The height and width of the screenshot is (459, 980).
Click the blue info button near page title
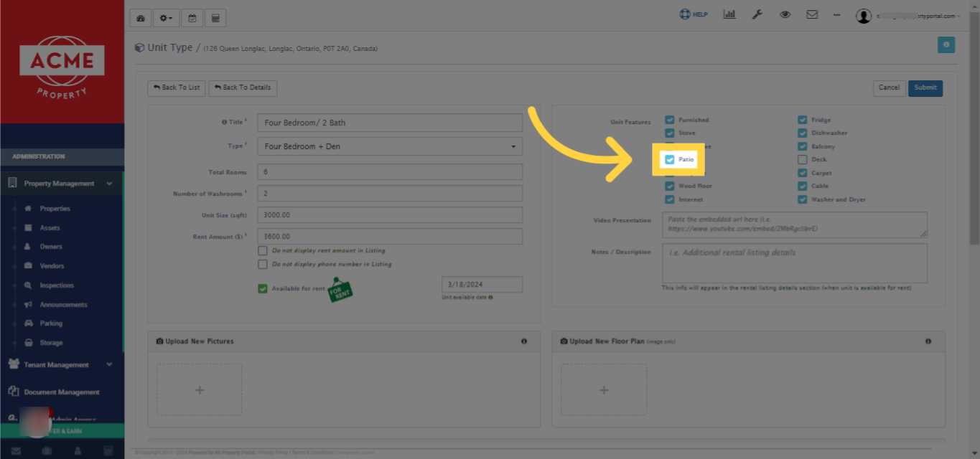coord(946,44)
